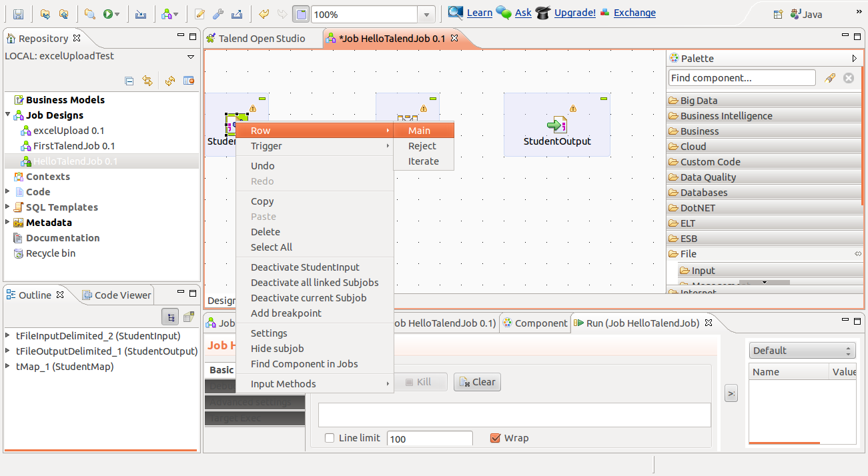The image size is (868, 476).
Task: Click the Save icon in main toolbar
Action: click(18, 13)
